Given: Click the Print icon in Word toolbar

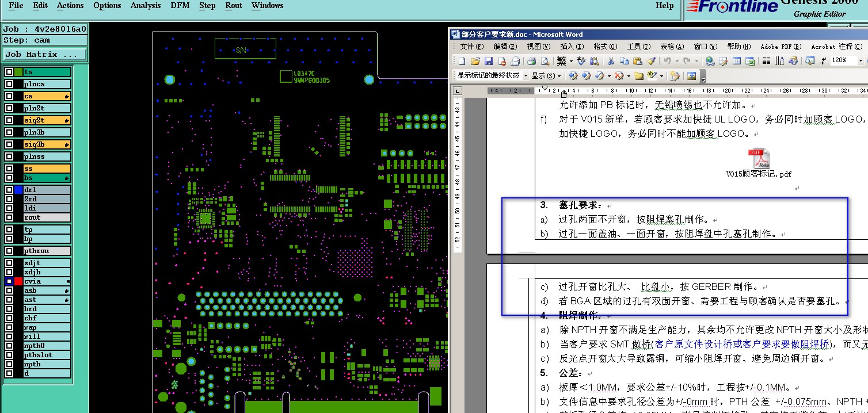Looking at the screenshot, I should click(x=532, y=61).
